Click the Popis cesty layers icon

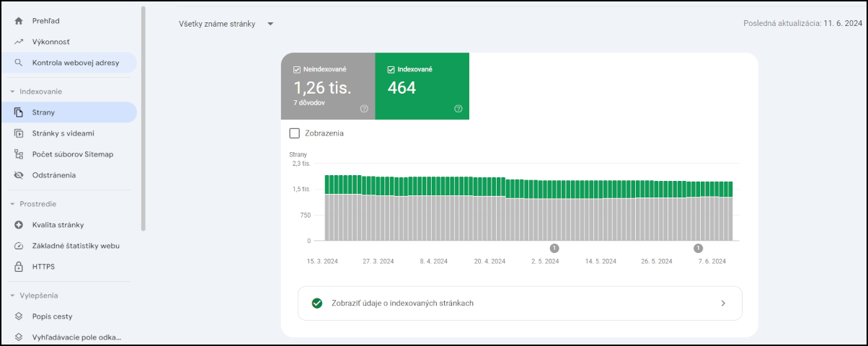pos(19,316)
